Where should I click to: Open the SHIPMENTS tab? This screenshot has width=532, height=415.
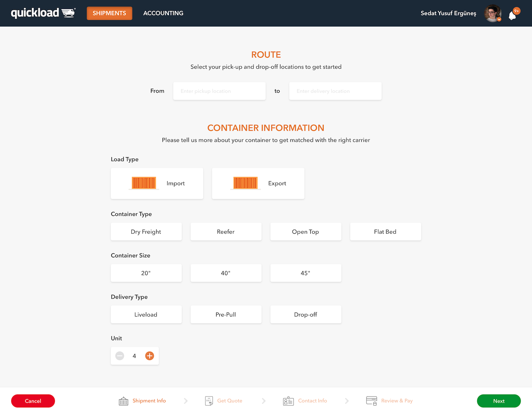[x=109, y=13]
